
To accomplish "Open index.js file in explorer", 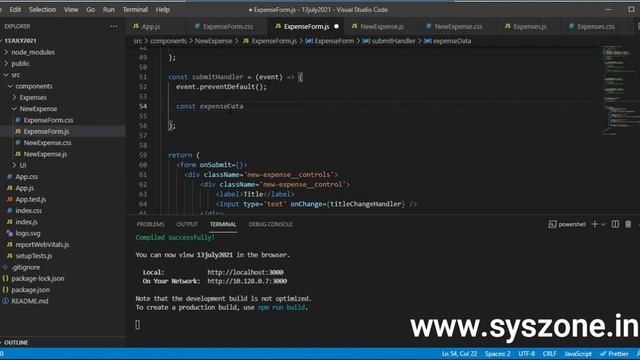I will (x=26, y=222).
